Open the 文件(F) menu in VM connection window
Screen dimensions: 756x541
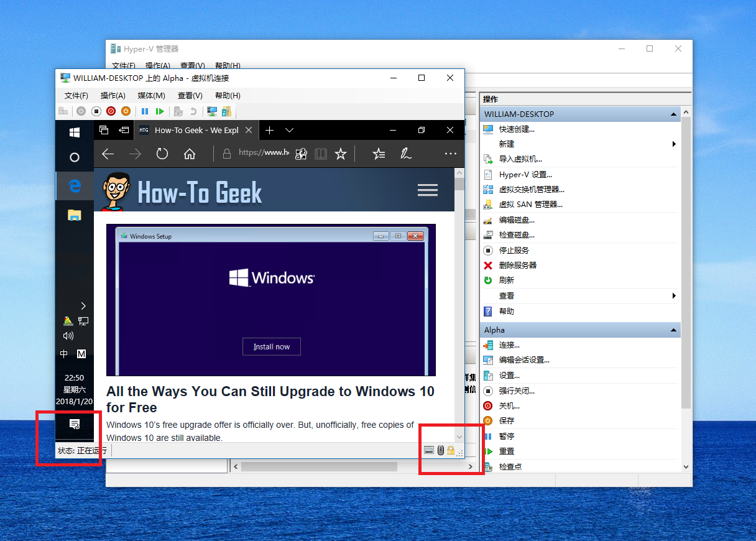coord(76,96)
